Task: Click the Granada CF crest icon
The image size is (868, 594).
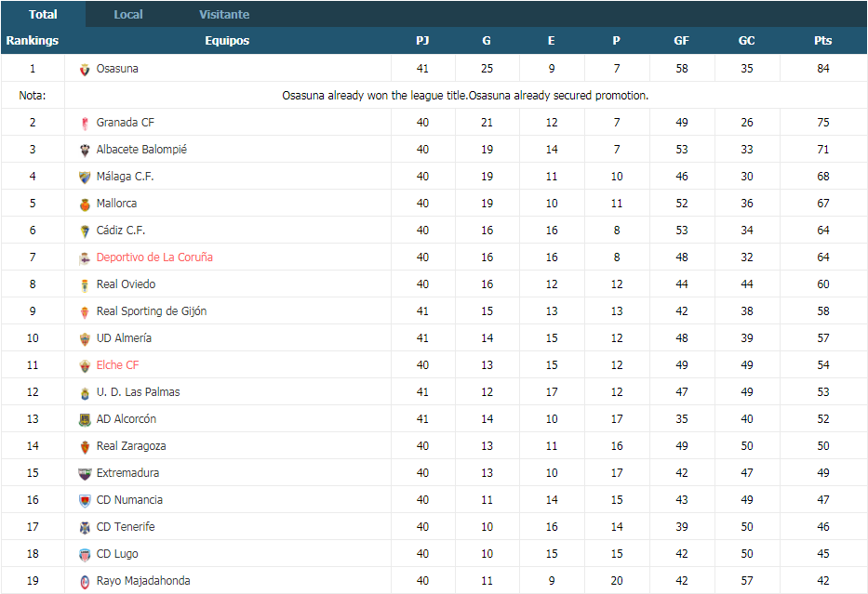Action: (x=85, y=124)
